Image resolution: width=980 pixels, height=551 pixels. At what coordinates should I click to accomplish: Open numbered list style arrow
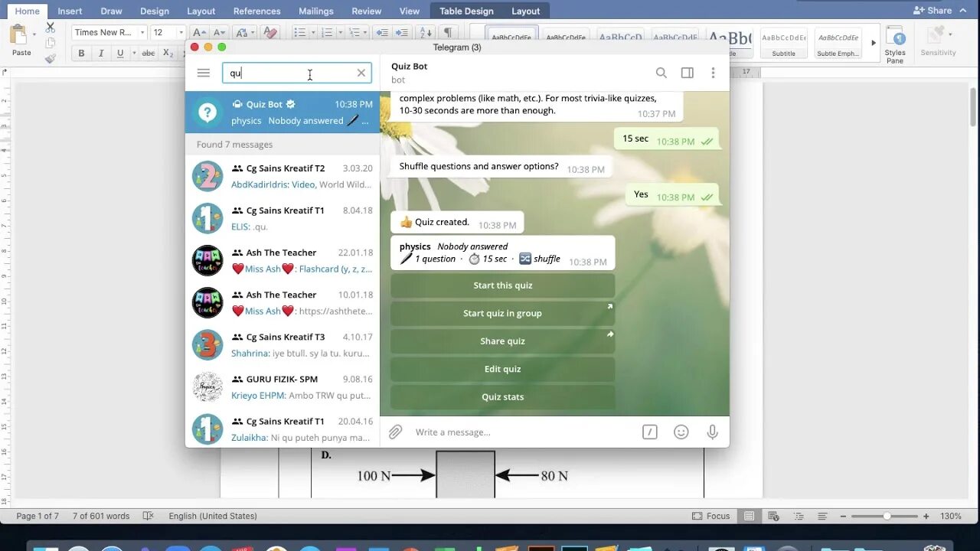point(341,32)
